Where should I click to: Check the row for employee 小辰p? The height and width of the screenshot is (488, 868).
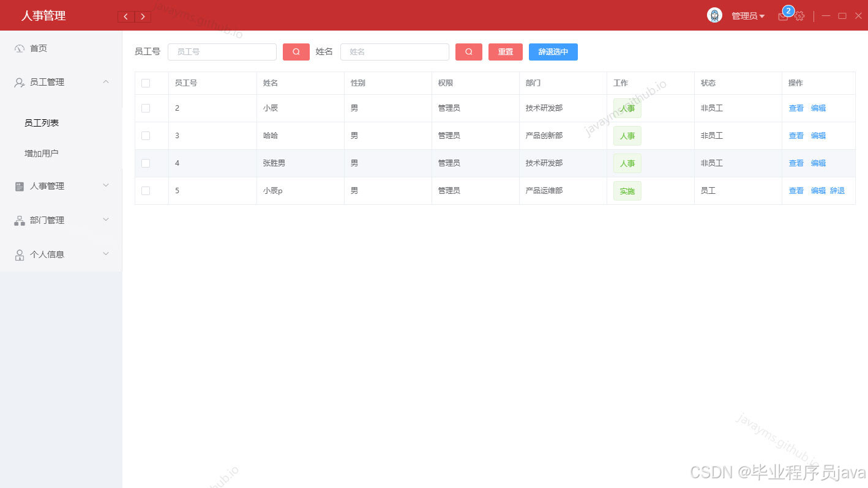click(146, 191)
